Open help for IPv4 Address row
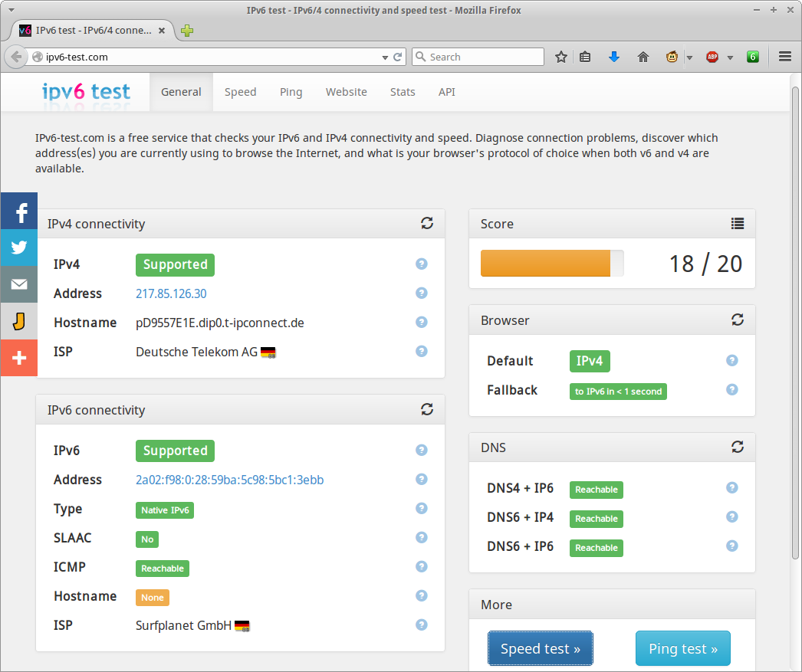The height and width of the screenshot is (672, 802). tap(422, 293)
